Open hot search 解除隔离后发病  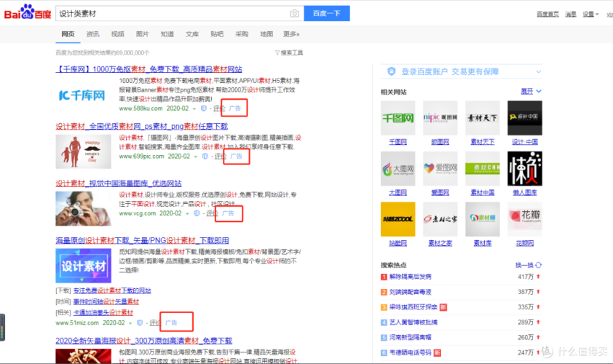[x=411, y=277]
